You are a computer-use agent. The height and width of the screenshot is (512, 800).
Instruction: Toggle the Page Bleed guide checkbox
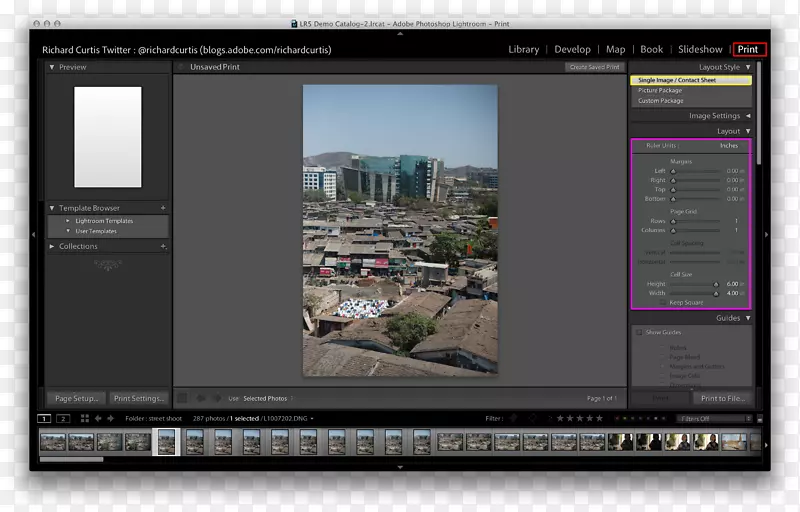point(663,357)
